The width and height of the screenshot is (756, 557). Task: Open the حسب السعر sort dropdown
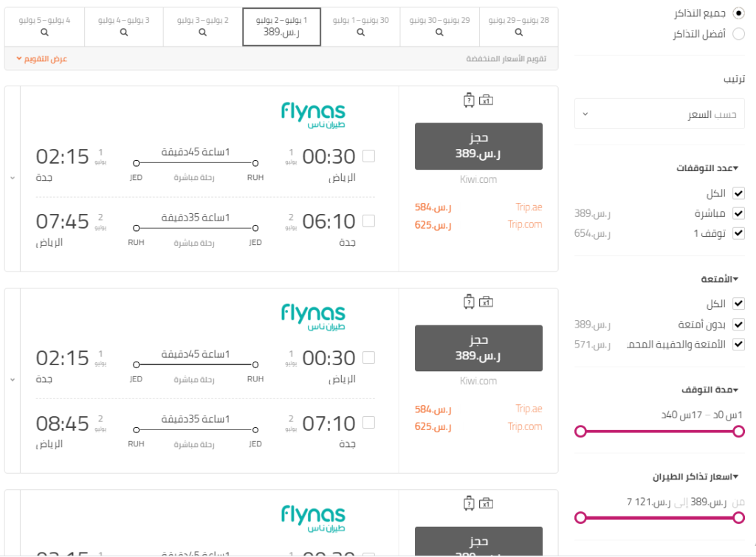click(x=659, y=114)
